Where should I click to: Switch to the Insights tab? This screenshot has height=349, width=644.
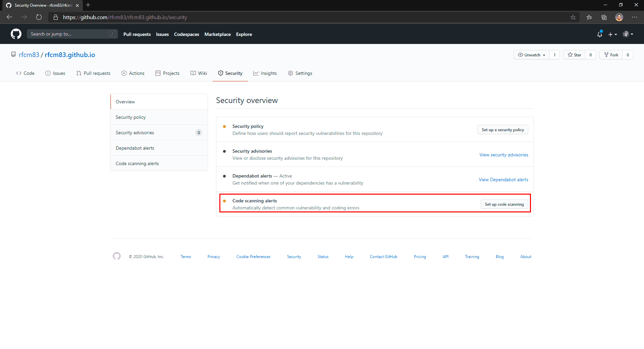tap(265, 73)
